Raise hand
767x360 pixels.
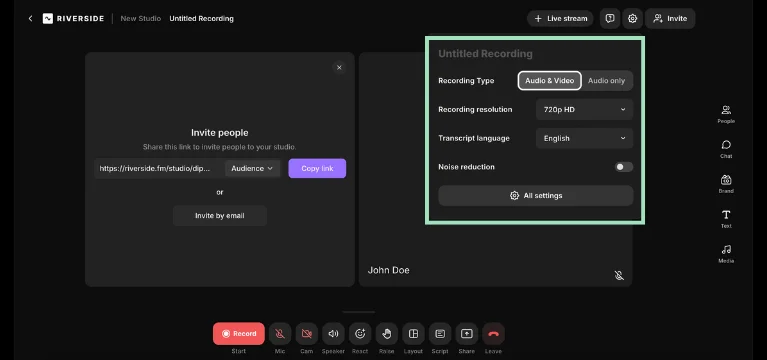pyautogui.click(x=386, y=334)
